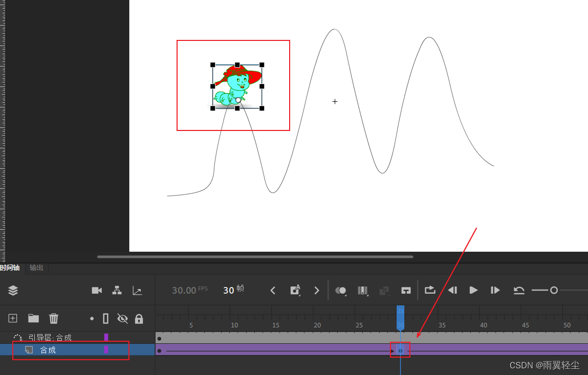Click the top-left transform handle of caterpillar
This screenshot has height=375, width=588.
click(212, 65)
